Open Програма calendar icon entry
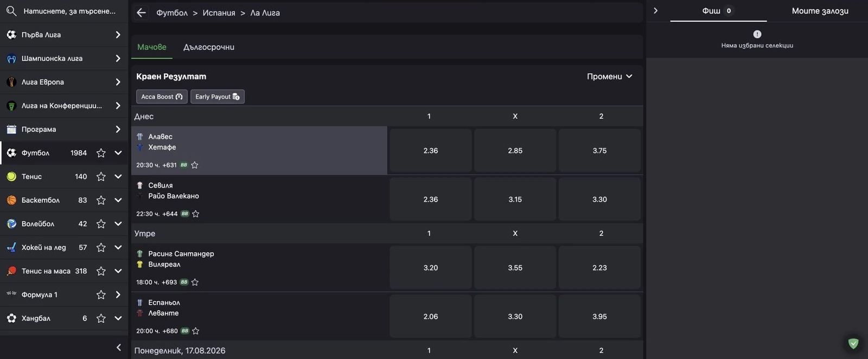This screenshot has height=359, width=868. 11,129
